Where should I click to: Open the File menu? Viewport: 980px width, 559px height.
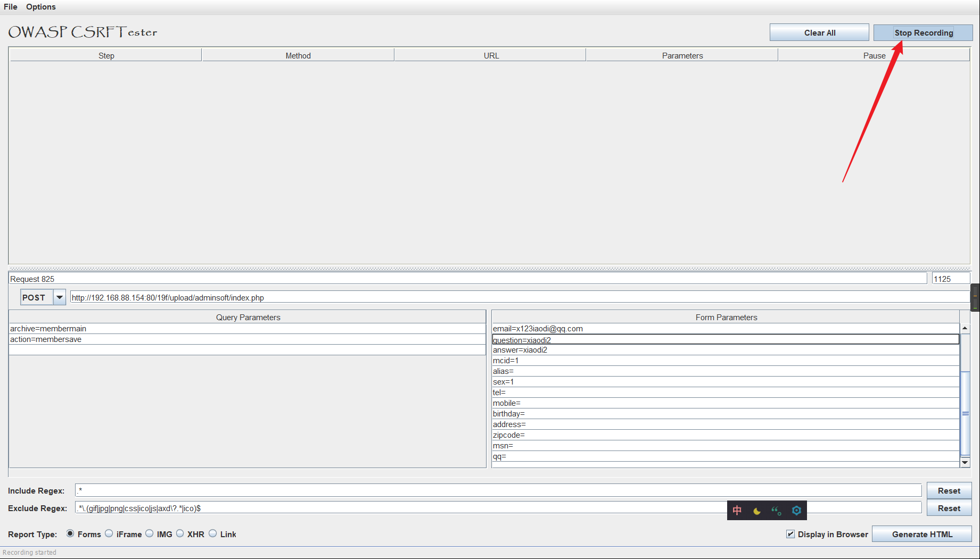[x=10, y=6]
